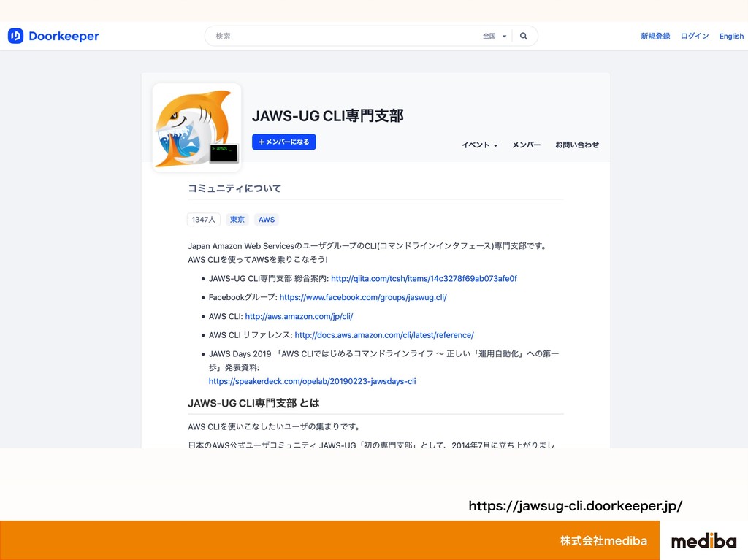
Task: Open the お問い合わせ tab
Action: 577,145
